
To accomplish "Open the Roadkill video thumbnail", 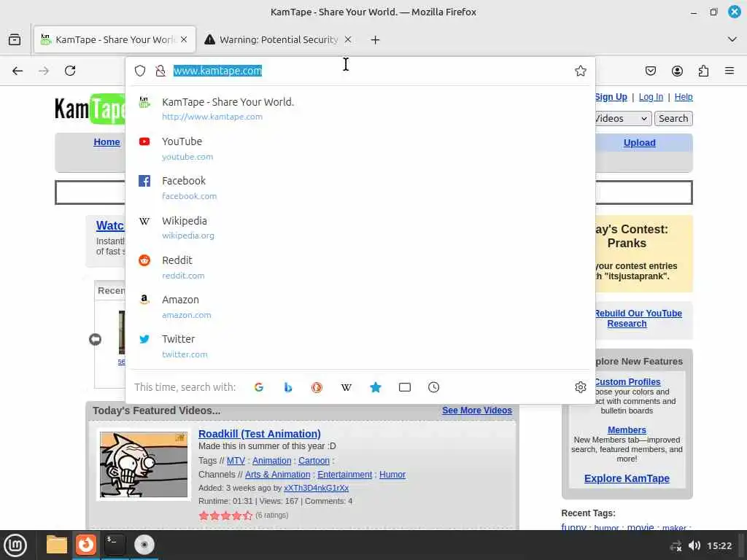I will click(144, 464).
